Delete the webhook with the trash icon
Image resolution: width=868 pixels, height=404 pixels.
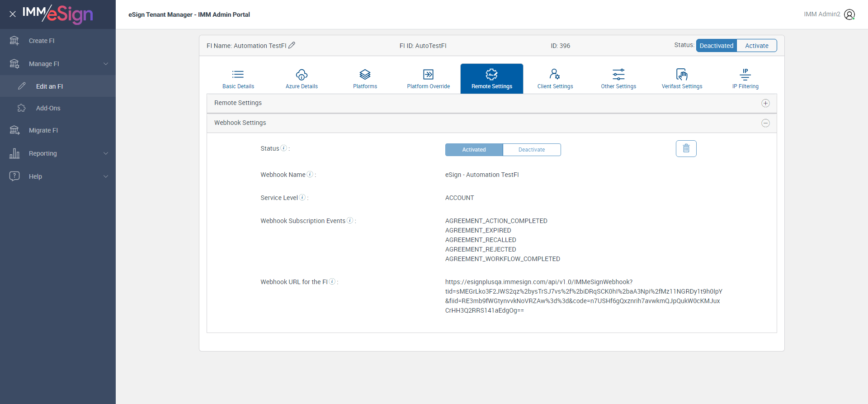686,148
